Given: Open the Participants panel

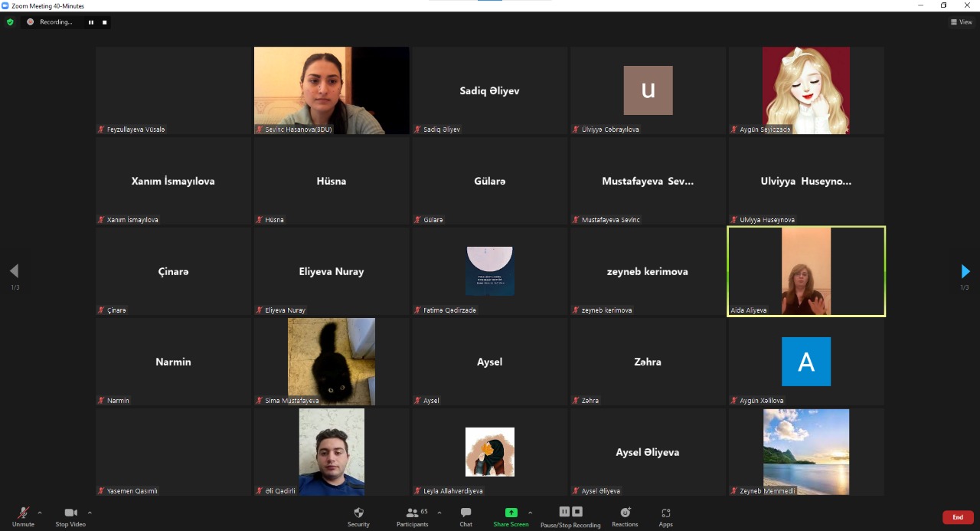Looking at the screenshot, I should point(413,516).
